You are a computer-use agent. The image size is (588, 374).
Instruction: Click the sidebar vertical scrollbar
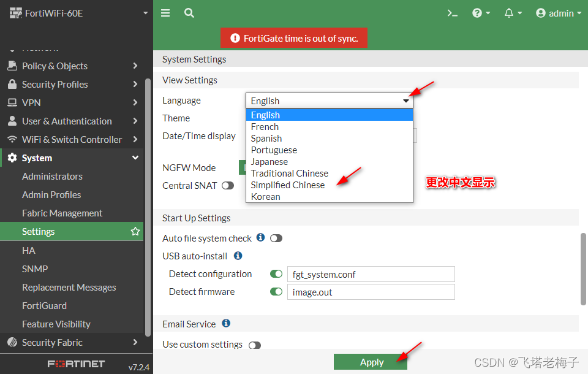[x=148, y=207]
